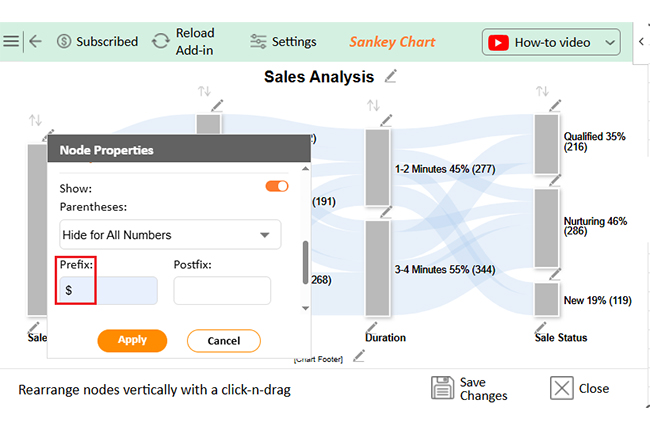Click the Close X icon
Screen dimensions: 650x430
[x=562, y=388]
